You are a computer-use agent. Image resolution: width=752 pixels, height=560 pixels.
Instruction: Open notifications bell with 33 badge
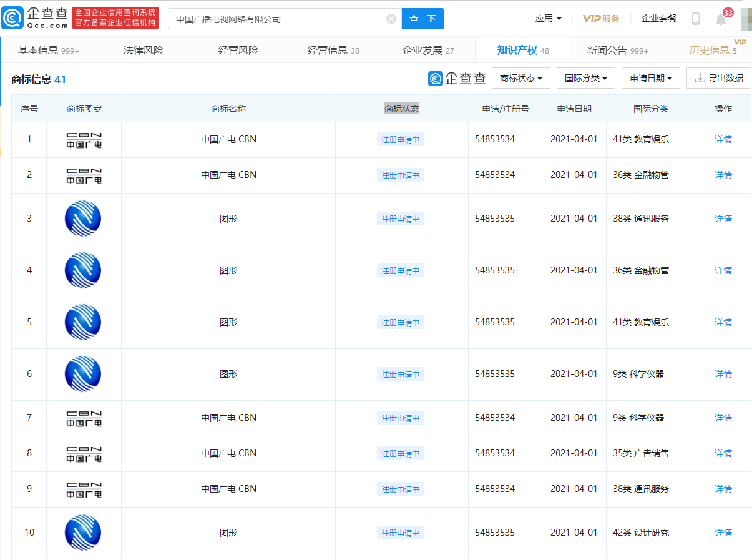point(721,18)
